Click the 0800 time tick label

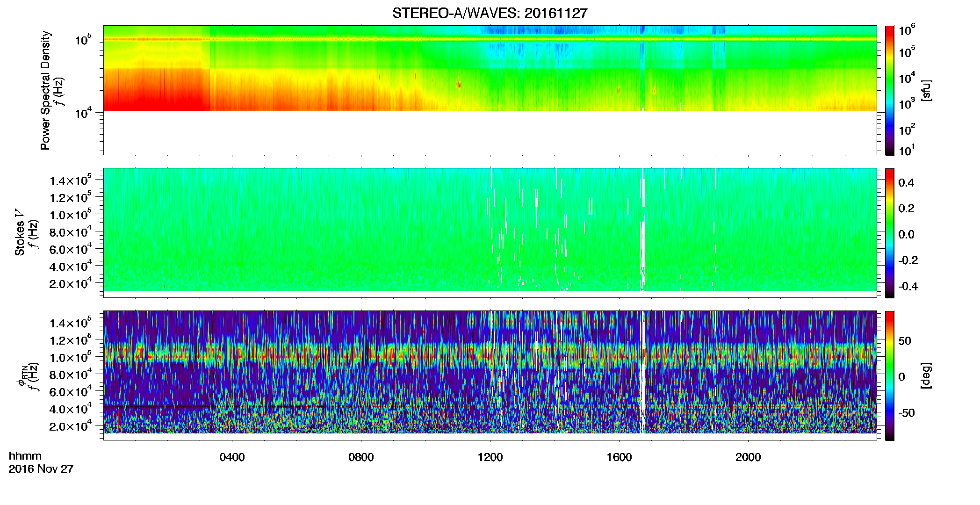pos(361,457)
